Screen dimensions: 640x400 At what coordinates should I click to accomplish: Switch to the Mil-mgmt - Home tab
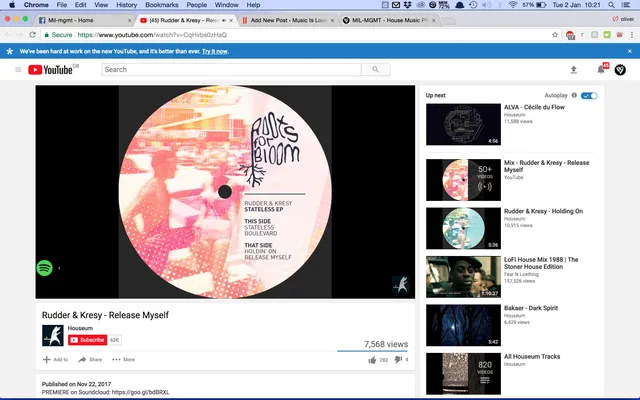coord(85,20)
